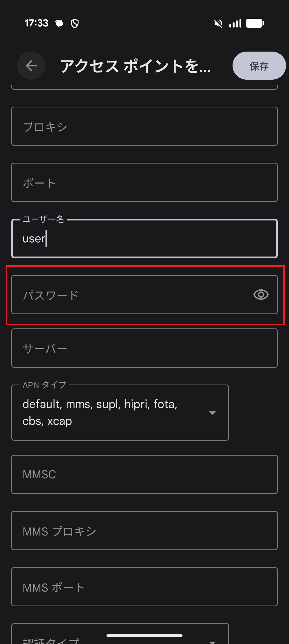Open the dropdown listing default, mms, supl options
Screen dimensions: 289x644
(212, 412)
